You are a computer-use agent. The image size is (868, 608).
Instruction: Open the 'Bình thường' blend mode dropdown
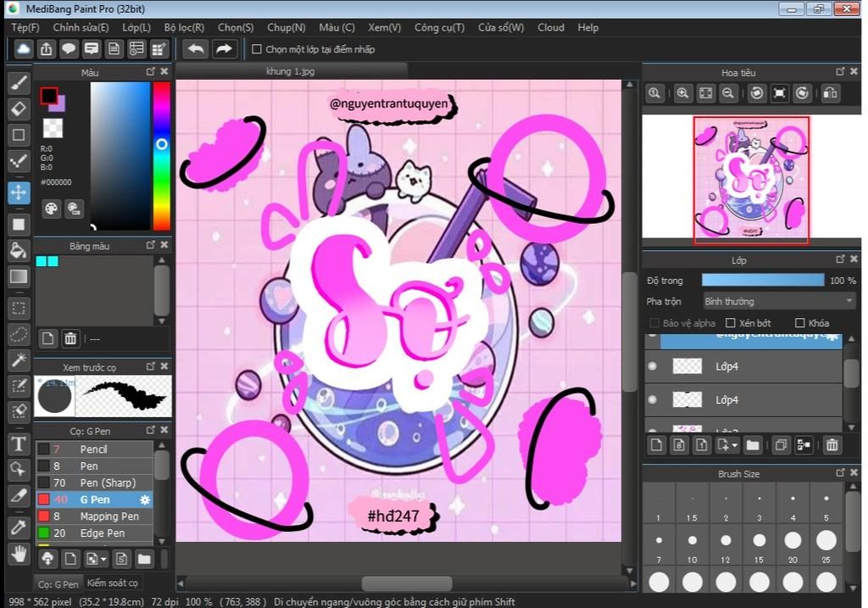point(778,301)
